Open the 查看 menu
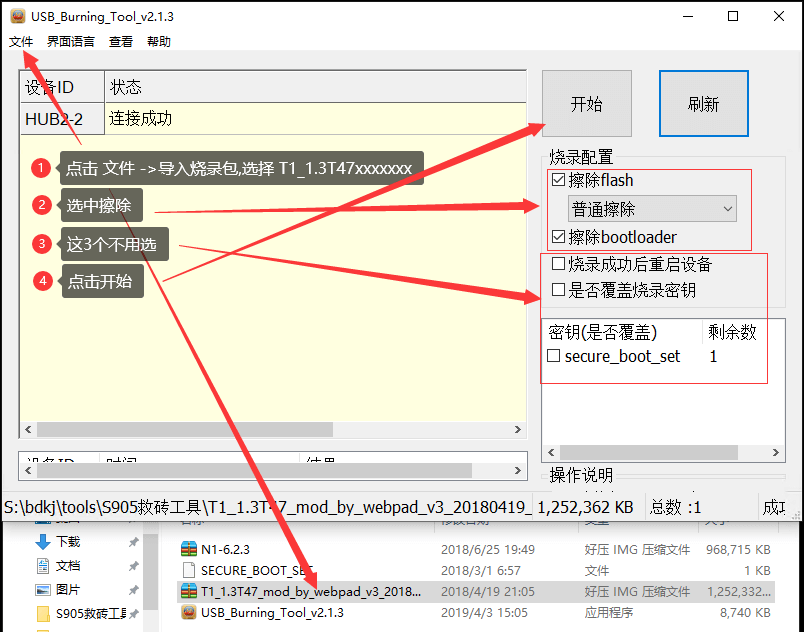 click(121, 42)
